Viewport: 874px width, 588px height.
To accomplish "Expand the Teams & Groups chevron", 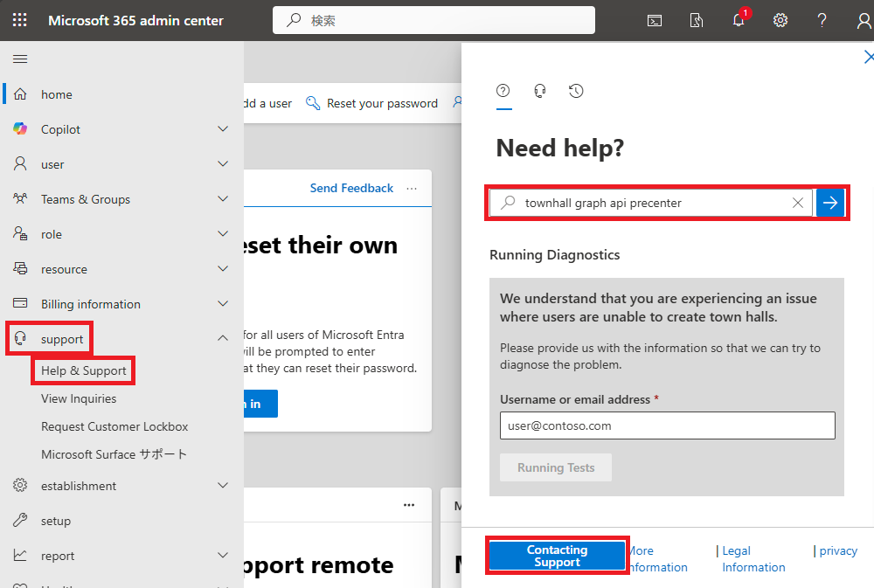I will (223, 199).
